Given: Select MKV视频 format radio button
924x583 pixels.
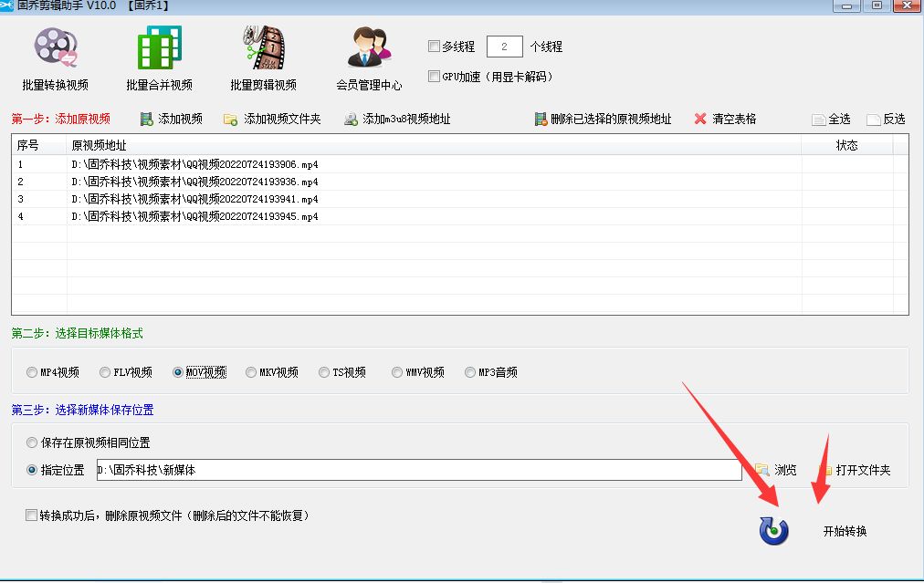Looking at the screenshot, I should point(251,372).
